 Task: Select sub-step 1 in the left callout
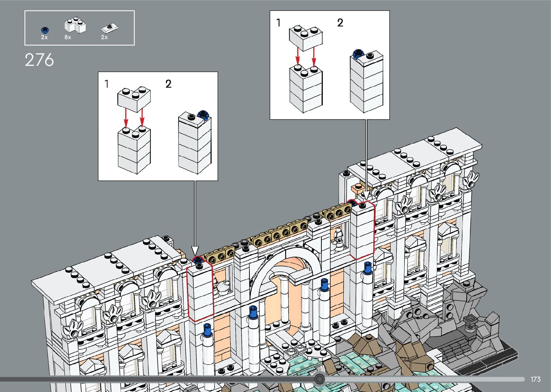[107, 84]
